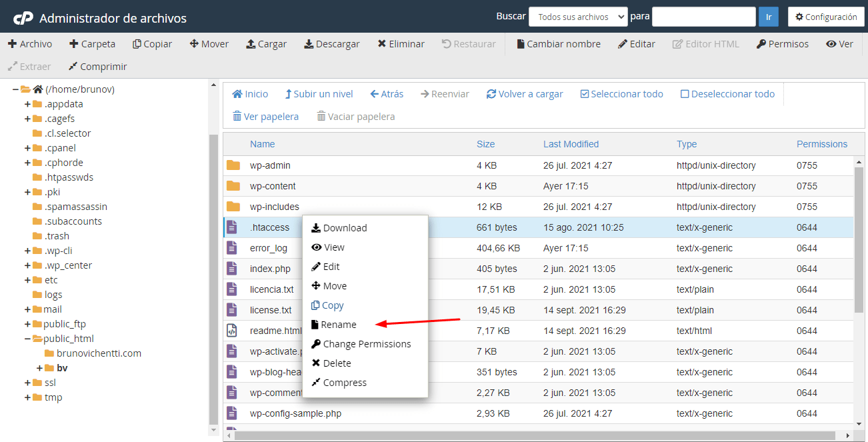This screenshot has height=442, width=868.
Task: Click the wp-admin folder icon
Action: point(233,165)
